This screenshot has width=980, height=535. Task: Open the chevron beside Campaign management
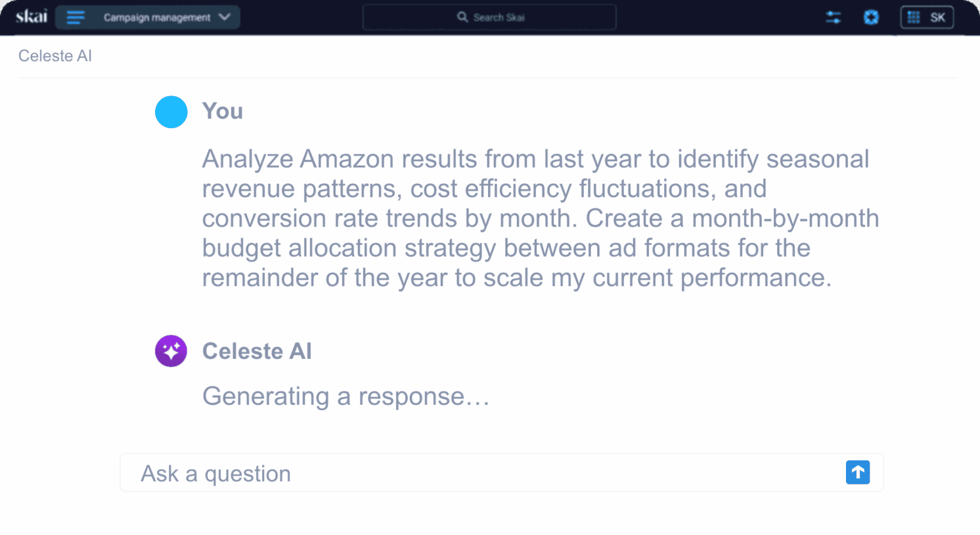pyautogui.click(x=225, y=17)
